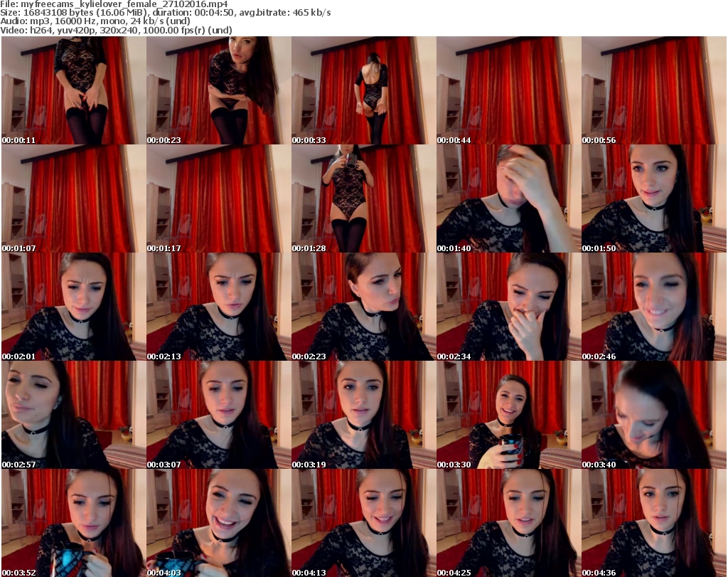
Task: Click the 'File:' name header line
Action: (114, 4)
